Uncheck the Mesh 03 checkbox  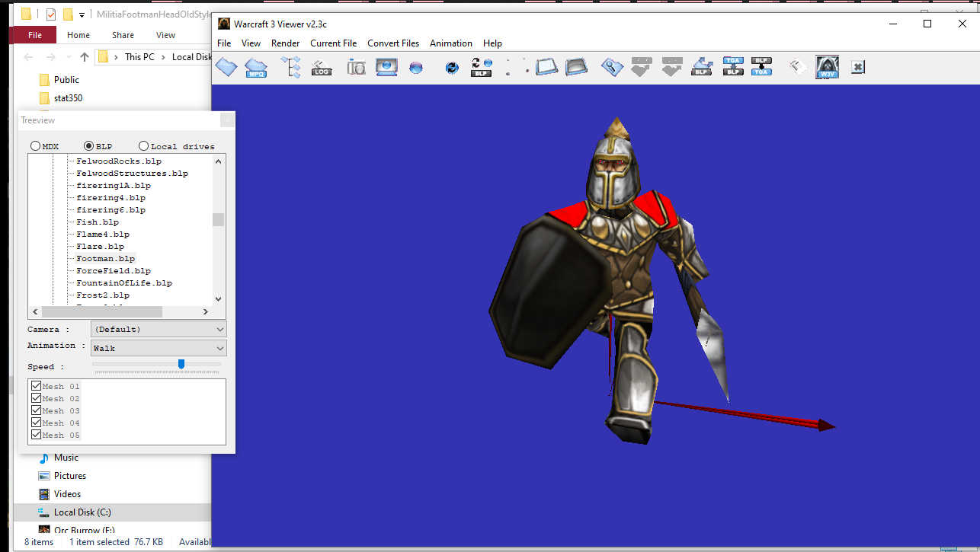point(36,410)
